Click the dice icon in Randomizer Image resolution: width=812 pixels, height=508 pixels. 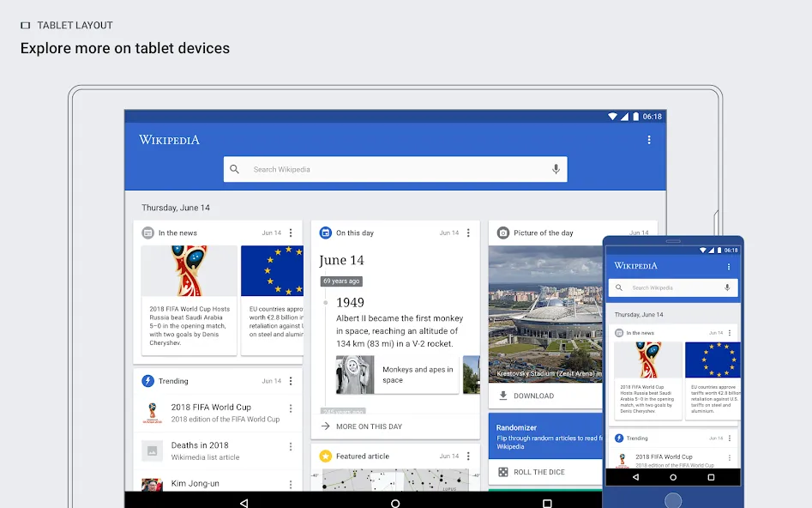click(x=502, y=472)
